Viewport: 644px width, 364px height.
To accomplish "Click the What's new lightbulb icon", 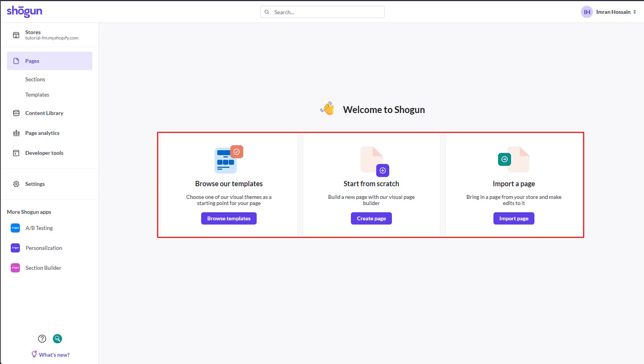I will pos(34,354).
